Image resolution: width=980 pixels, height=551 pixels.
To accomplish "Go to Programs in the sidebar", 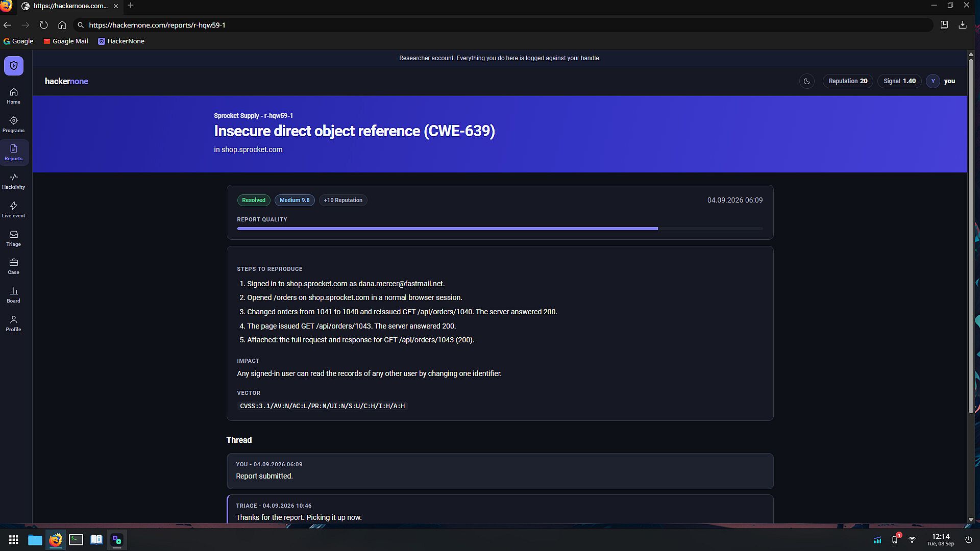I will point(14,124).
